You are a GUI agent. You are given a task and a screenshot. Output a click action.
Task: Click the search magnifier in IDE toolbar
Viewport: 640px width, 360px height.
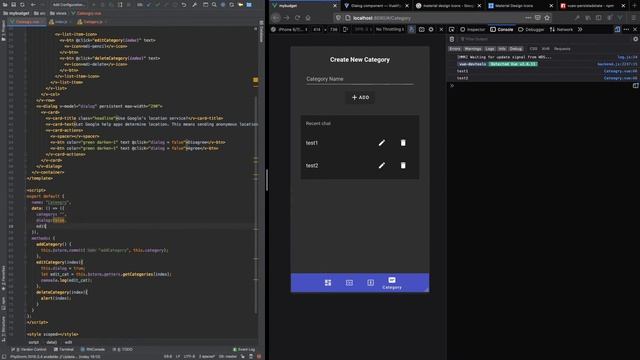pos(214,5)
